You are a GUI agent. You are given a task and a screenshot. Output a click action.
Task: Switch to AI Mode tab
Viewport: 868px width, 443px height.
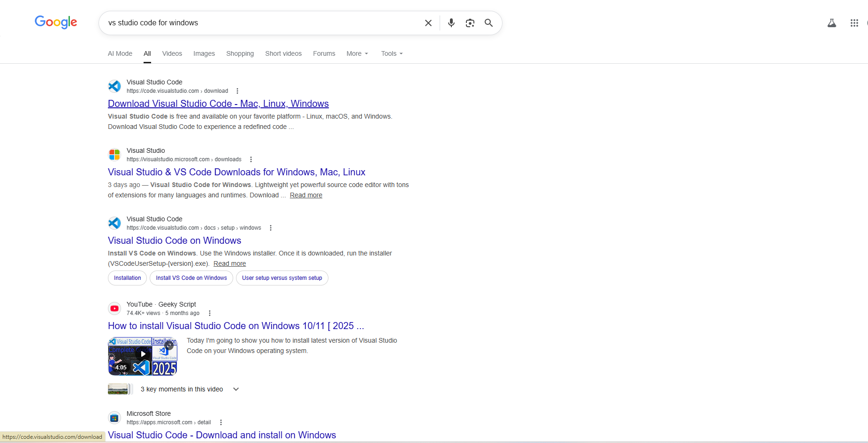(120, 53)
